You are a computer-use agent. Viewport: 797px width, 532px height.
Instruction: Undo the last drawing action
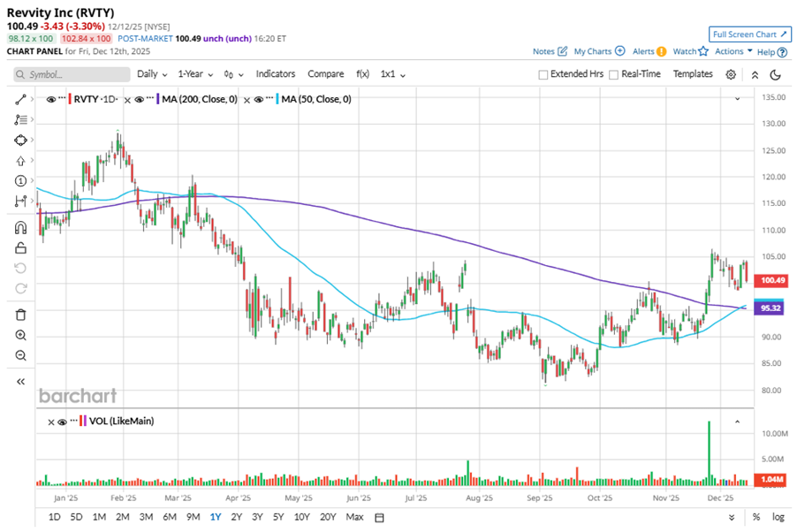coord(20,268)
